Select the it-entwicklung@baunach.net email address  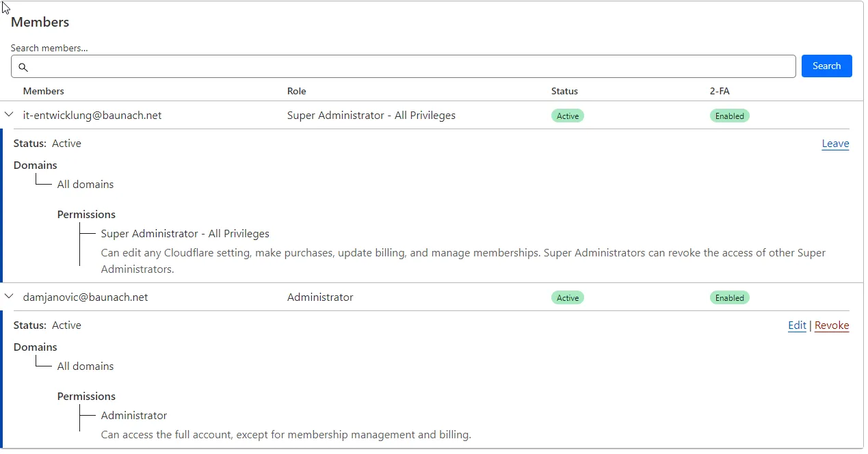click(92, 116)
